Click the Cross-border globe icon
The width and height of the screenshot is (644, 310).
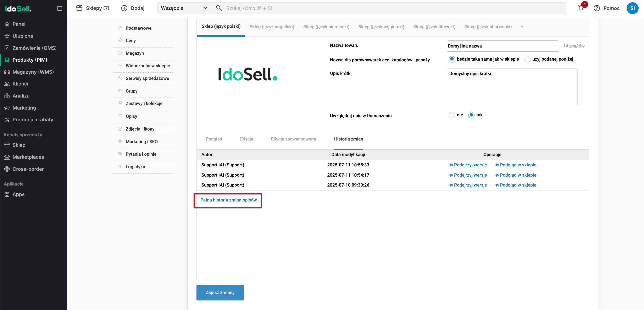tap(7, 169)
